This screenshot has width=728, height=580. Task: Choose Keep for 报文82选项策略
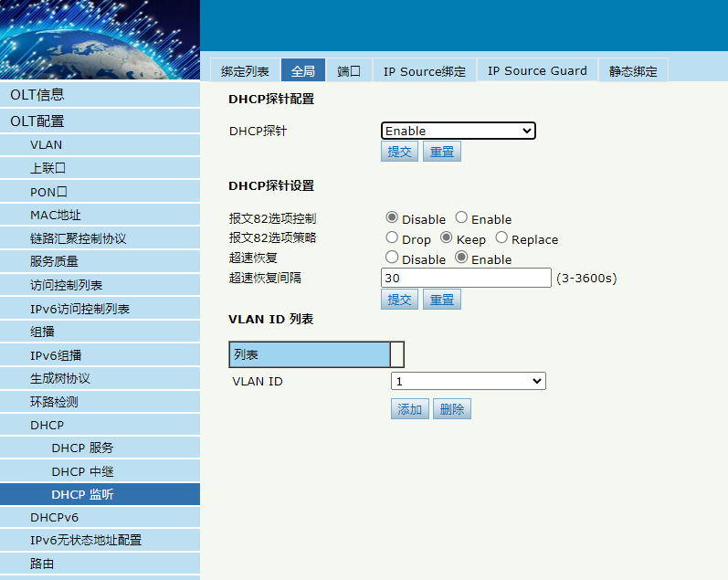(446, 237)
